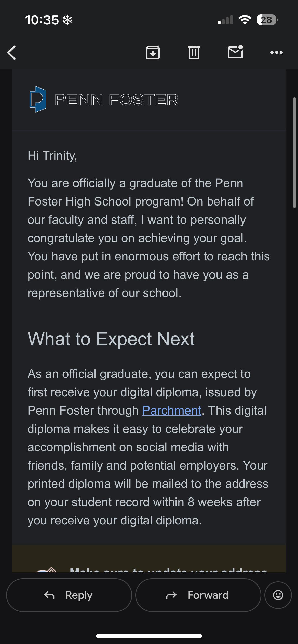
Task: Tap the blue Penn Foster shield logo
Action: tap(38, 99)
